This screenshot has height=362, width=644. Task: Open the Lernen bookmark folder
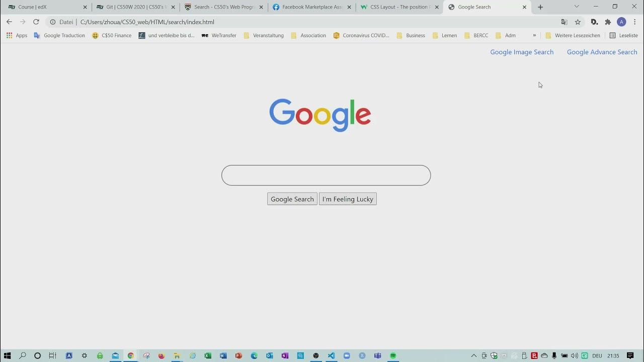[x=445, y=36]
